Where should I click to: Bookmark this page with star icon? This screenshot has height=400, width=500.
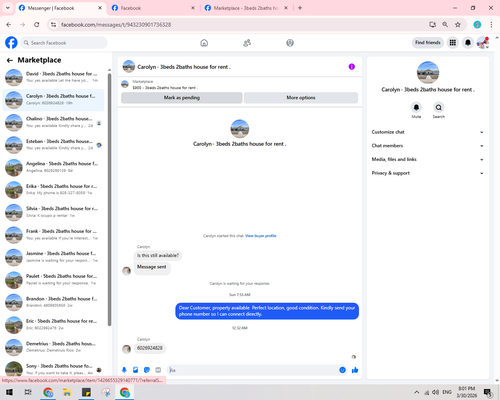[x=458, y=25]
